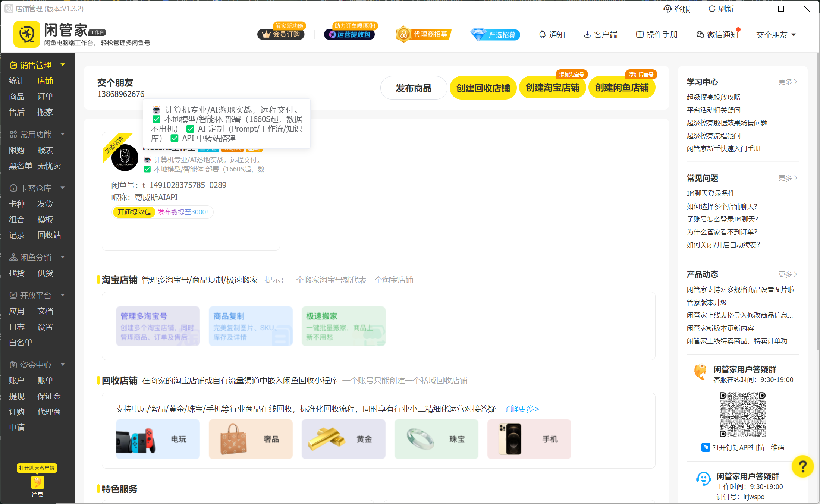The height and width of the screenshot is (504, 820).
Task: Open 搬家 in sidebar
Action: tap(45, 112)
